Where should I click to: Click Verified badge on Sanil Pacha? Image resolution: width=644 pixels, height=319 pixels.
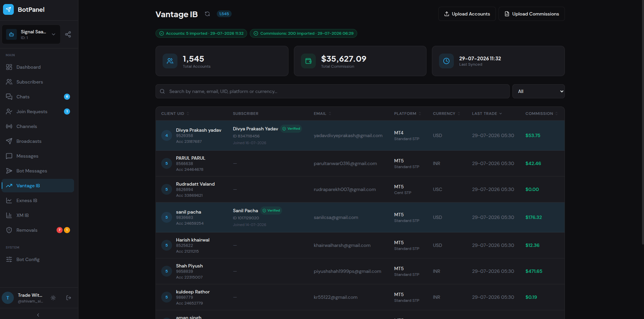click(271, 211)
